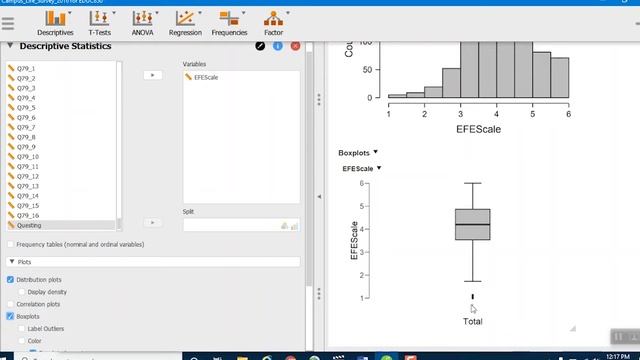Click the boxplot resize corner handle
The image size is (640, 360).
tap(573, 328)
